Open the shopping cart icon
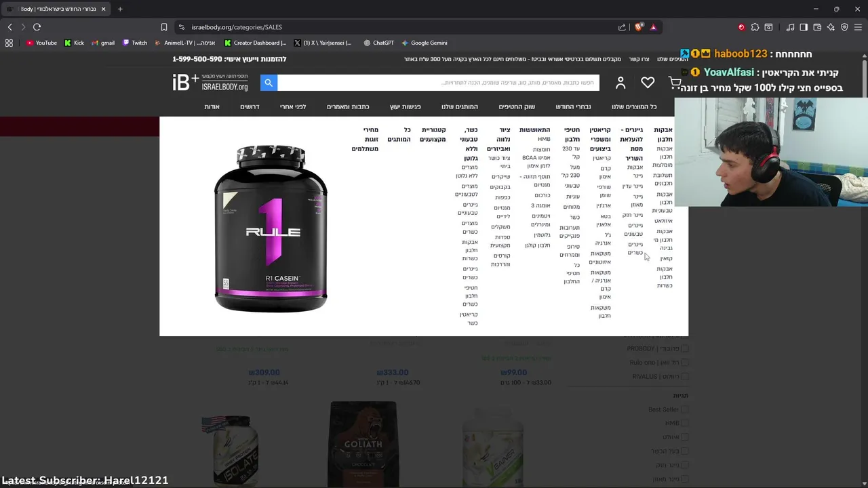 [x=674, y=83]
